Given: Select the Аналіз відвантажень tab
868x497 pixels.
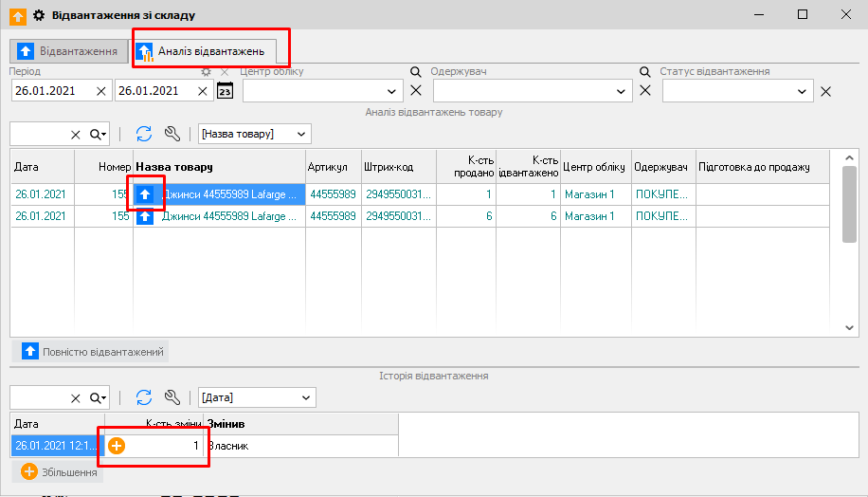Looking at the screenshot, I should 210,50.
